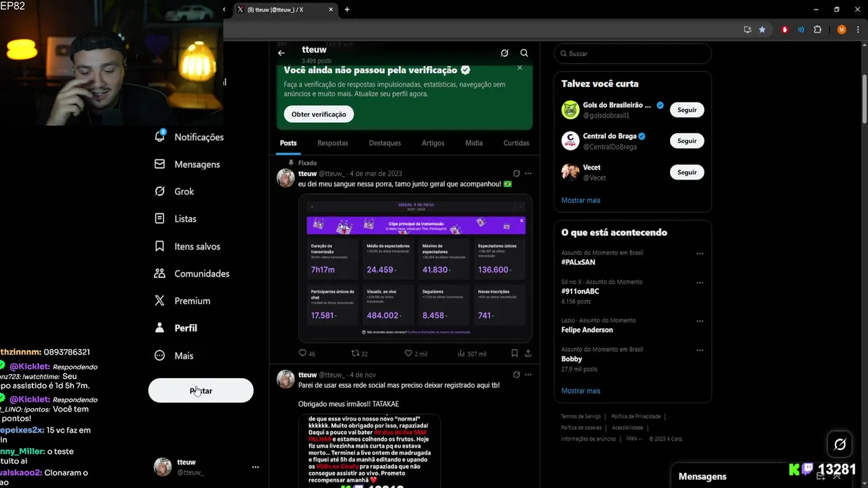Open Itens salvos bookmark icon

pyautogui.click(x=160, y=246)
